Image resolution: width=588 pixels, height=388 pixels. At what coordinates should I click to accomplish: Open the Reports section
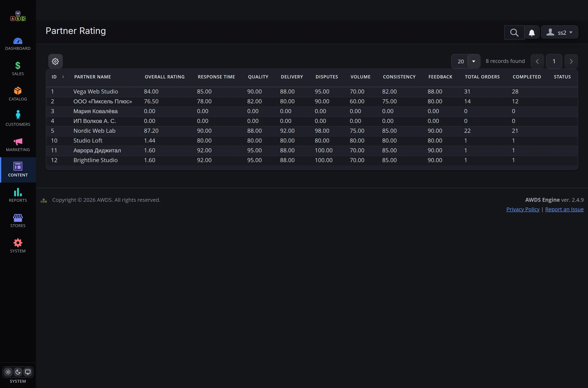tap(18, 196)
